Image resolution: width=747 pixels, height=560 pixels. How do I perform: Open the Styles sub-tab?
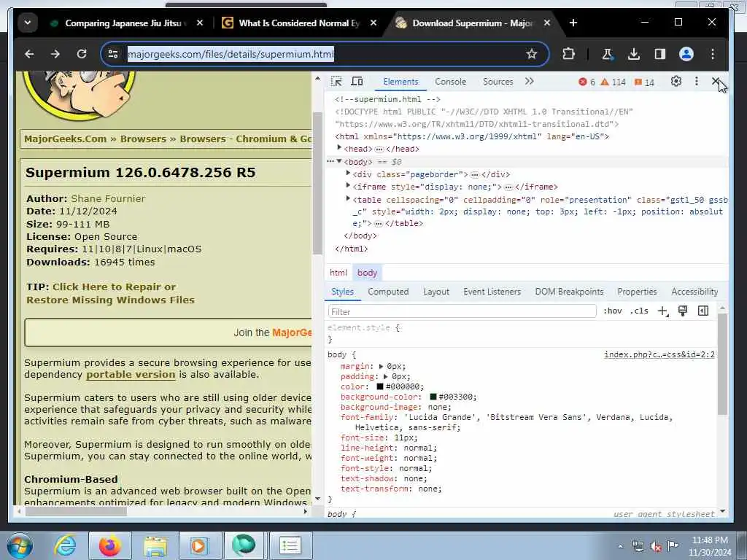pyautogui.click(x=342, y=292)
